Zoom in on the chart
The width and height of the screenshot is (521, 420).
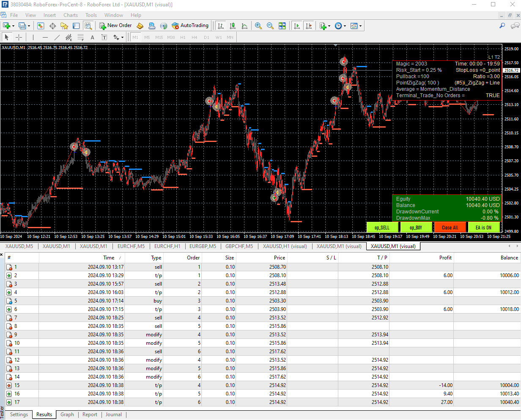258,26
